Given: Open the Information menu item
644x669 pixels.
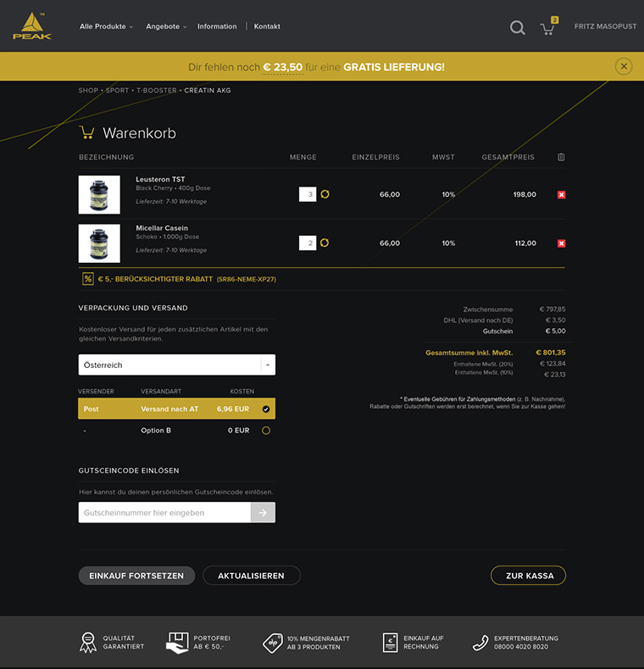Looking at the screenshot, I should (217, 26).
